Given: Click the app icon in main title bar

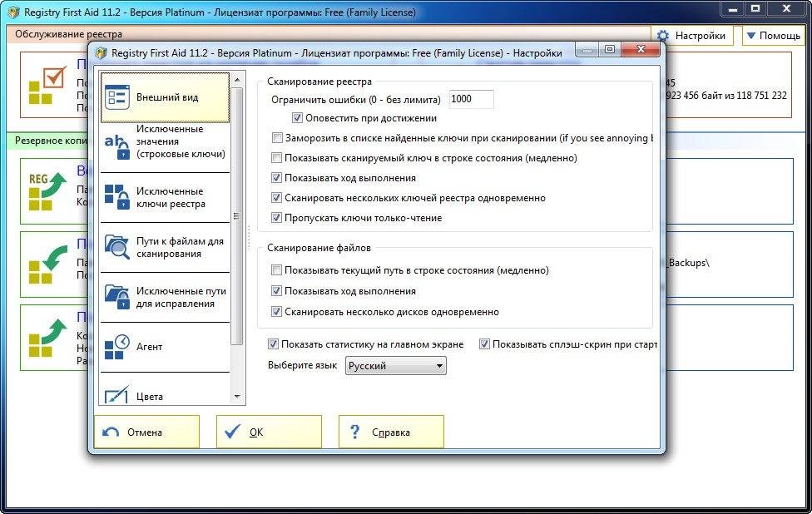Looking at the screenshot, I should (x=14, y=12).
